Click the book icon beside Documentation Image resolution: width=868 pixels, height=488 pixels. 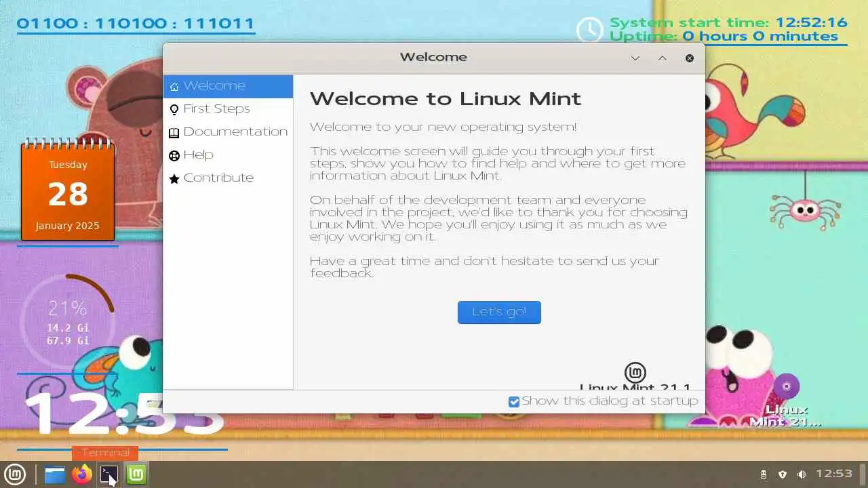(174, 132)
